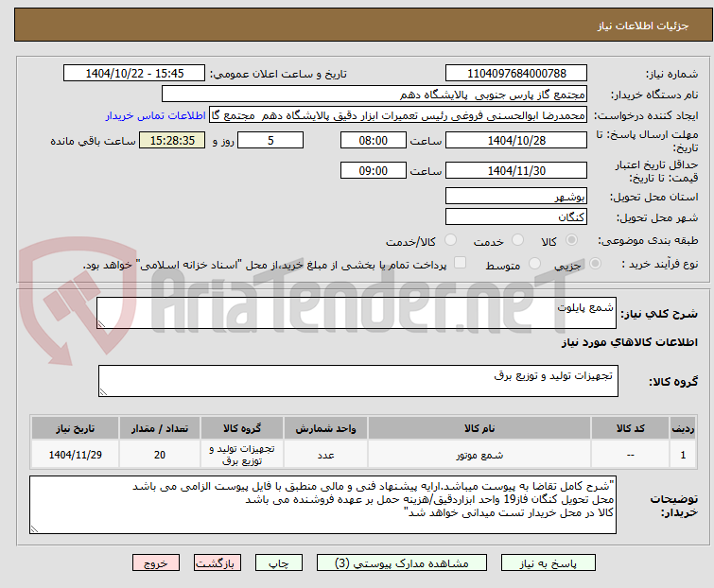Screen dimensions: 714x588
Task: Click the response deadline date 1404/10/28 field
Action: click(x=516, y=140)
